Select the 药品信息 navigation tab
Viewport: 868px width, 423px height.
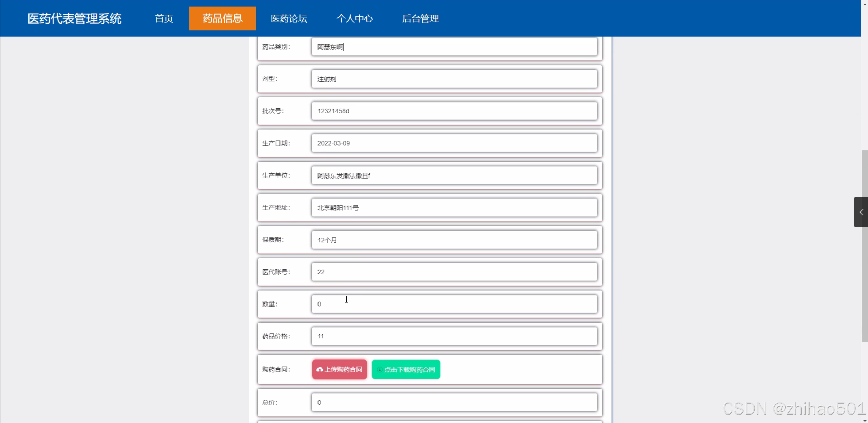(222, 18)
